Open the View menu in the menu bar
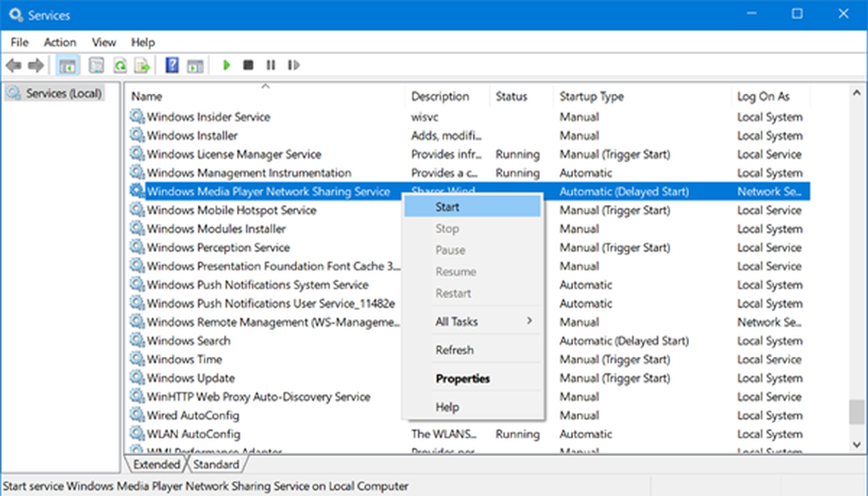Image resolution: width=868 pixels, height=496 pixels. point(104,42)
